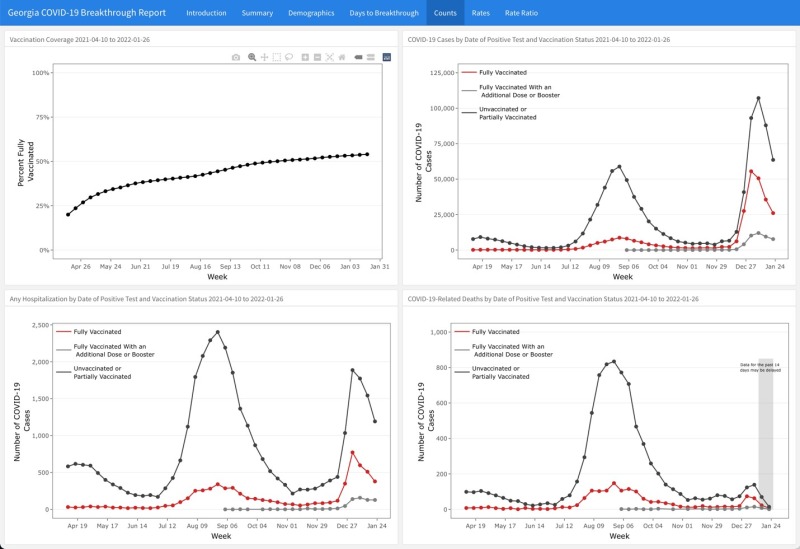This screenshot has height=549, width=800.
Task: Activate the Pan tool in the chart modebar
Action: click(264, 57)
